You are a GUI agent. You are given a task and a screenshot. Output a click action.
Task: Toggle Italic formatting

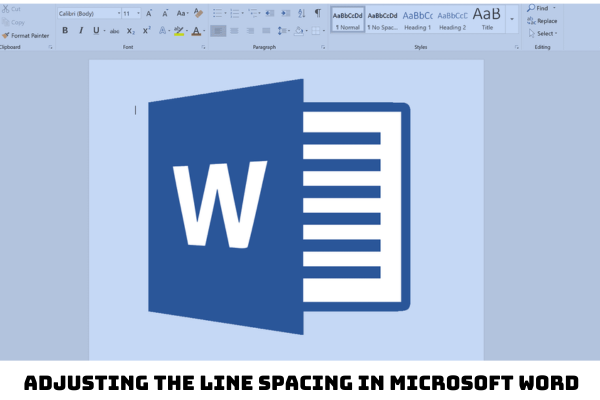tap(81, 30)
